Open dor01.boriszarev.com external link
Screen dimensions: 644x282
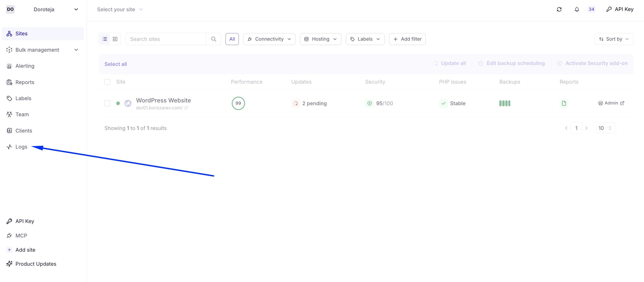tap(162, 108)
